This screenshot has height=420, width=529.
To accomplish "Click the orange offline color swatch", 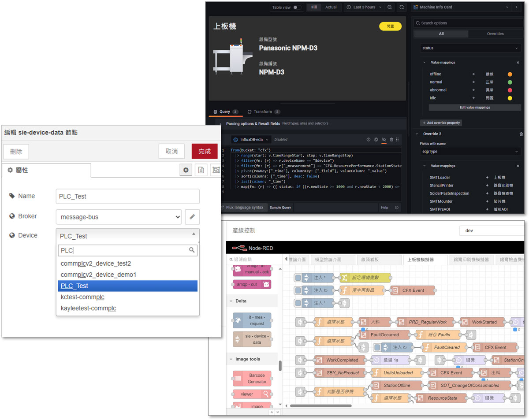I will coord(510,74).
